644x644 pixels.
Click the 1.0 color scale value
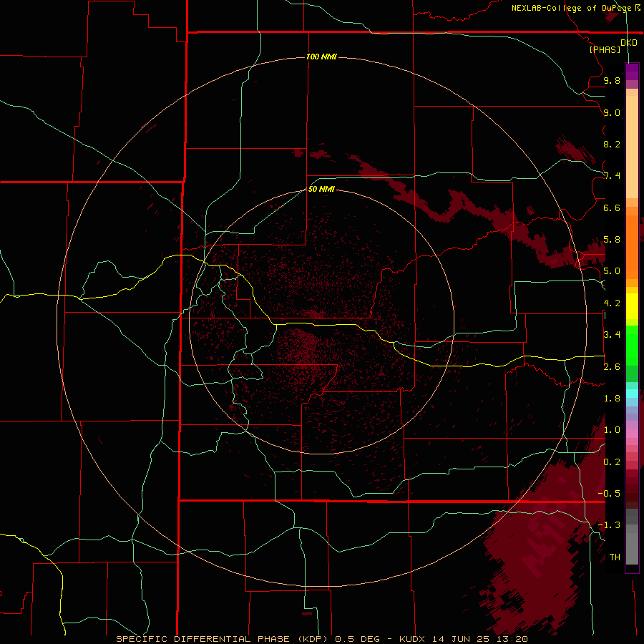point(612,430)
